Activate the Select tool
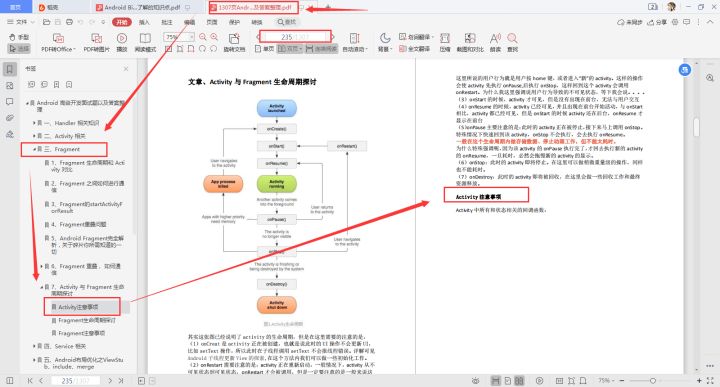The image size is (720, 387). coord(19,48)
